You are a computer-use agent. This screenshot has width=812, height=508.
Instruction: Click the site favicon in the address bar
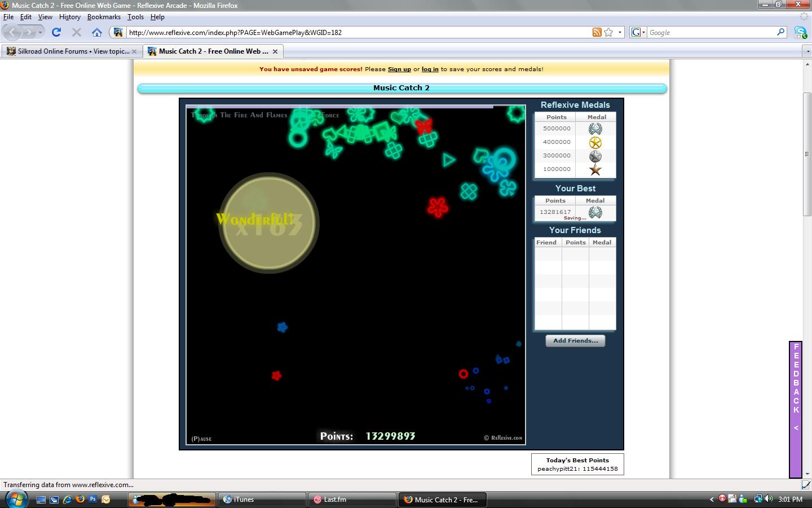(x=118, y=32)
